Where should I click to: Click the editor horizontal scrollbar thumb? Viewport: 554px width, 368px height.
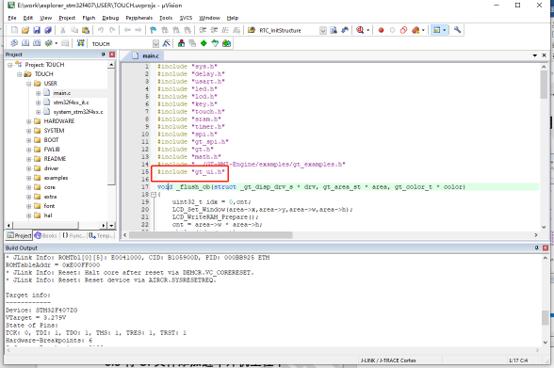(211, 235)
